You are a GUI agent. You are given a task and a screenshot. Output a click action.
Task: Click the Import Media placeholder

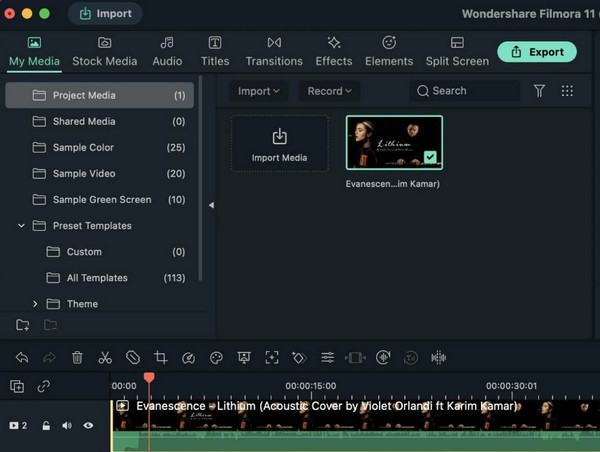(x=279, y=143)
